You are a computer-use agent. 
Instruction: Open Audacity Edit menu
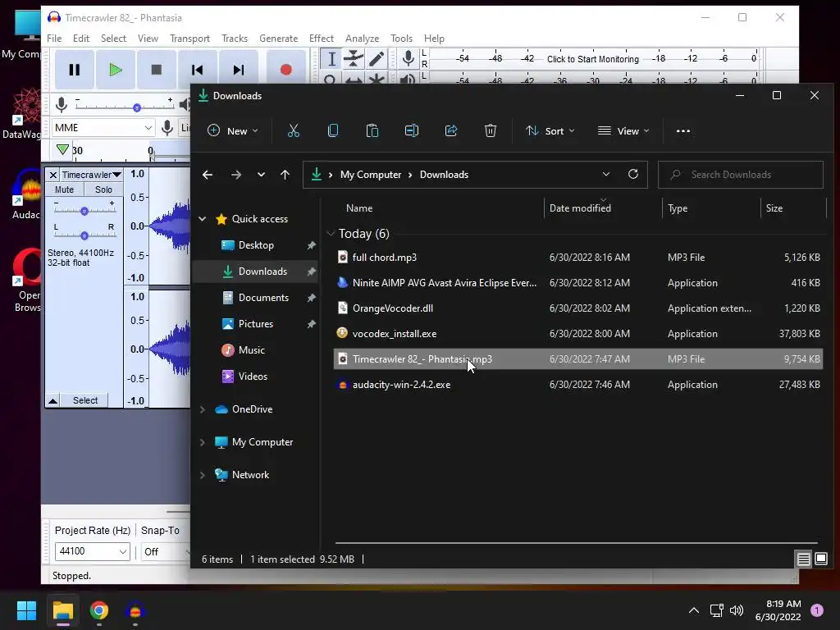(81, 39)
